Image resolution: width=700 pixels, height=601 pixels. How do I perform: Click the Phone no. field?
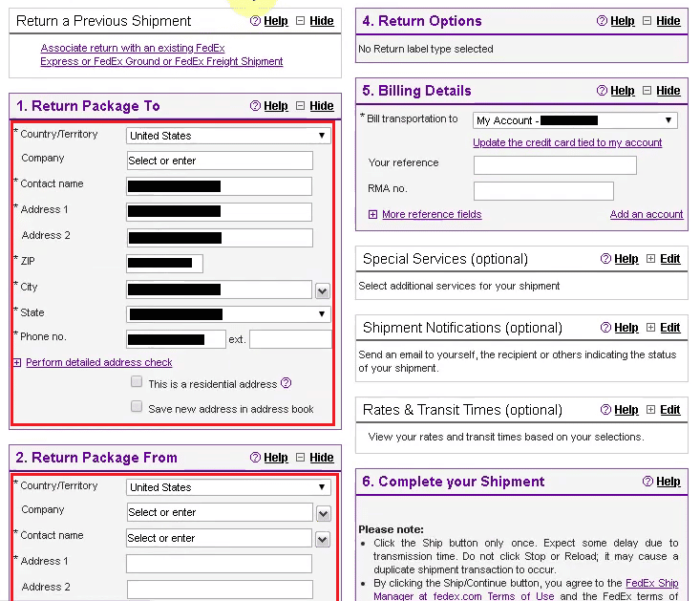[176, 339]
